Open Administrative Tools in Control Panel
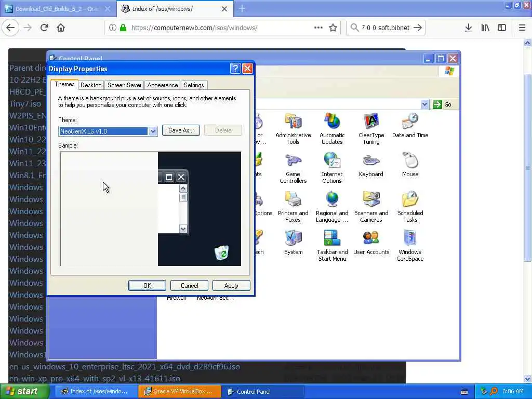Image resolution: width=532 pixels, height=399 pixels. [x=293, y=129]
